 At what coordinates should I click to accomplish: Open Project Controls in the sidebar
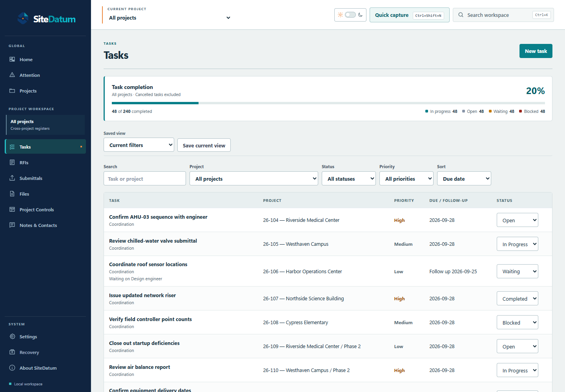46,209
